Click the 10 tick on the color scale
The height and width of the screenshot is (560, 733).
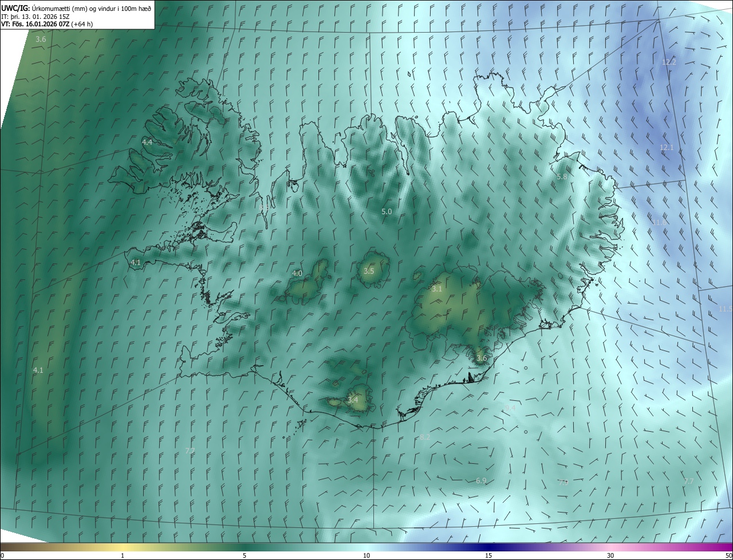tap(366, 555)
